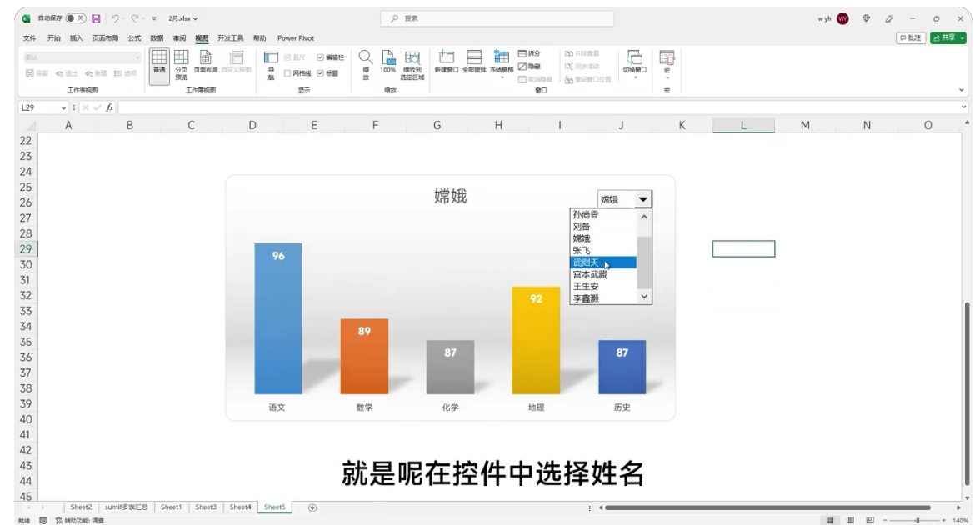980x525 pixels.
Task: Switch to the Sheet4 worksheet tab
Action: 240,507
